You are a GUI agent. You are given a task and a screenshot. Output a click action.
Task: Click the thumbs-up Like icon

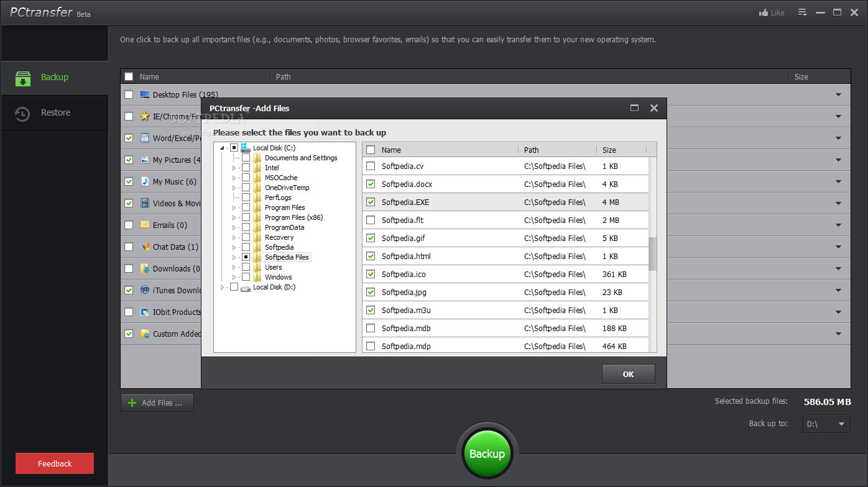pos(764,12)
